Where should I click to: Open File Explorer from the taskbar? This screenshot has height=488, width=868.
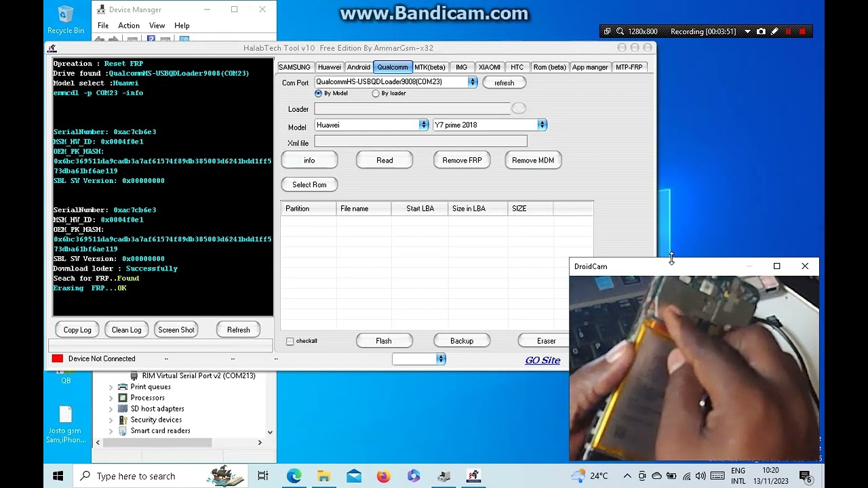(x=323, y=476)
